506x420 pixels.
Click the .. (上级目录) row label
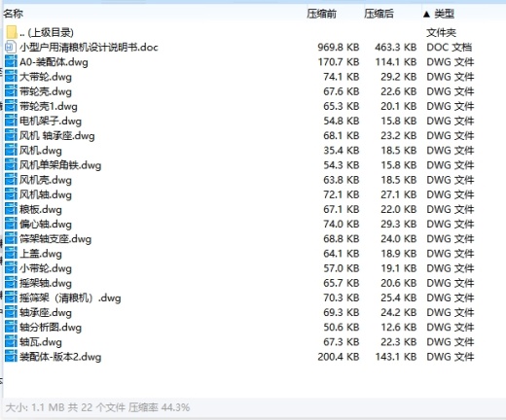[47, 32]
